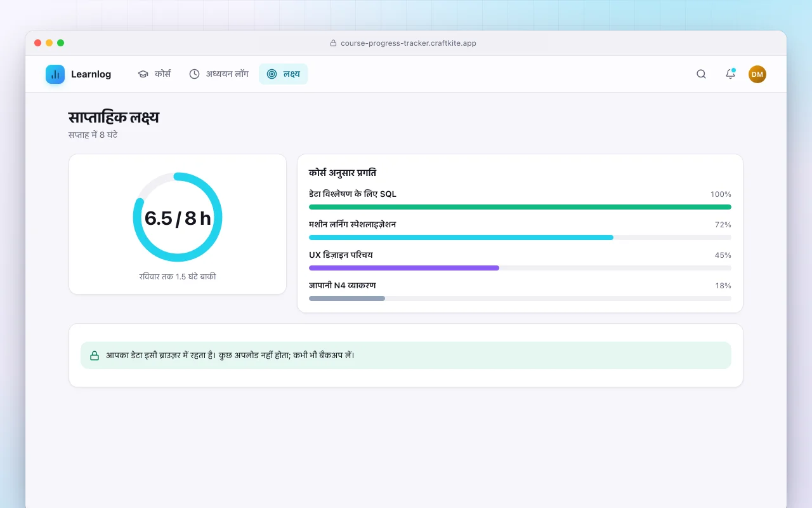Click the address bar URL
Image resolution: width=812 pixels, height=508 pixels.
(409, 43)
